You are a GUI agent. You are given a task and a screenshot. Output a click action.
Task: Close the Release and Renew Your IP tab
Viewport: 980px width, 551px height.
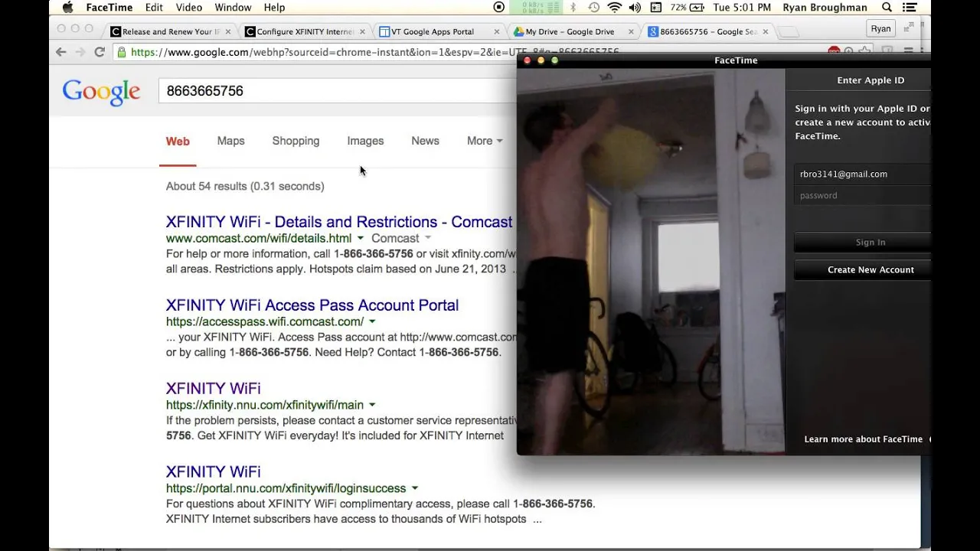click(x=227, y=31)
